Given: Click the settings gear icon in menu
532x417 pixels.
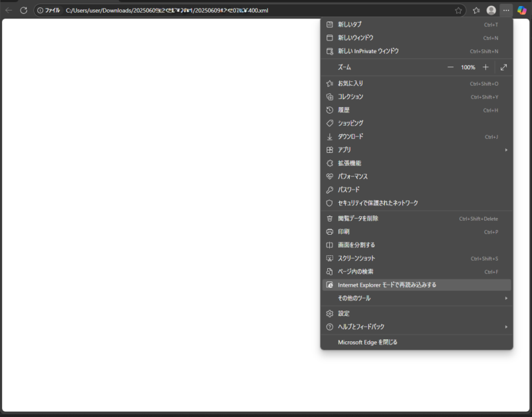Looking at the screenshot, I should pos(329,313).
